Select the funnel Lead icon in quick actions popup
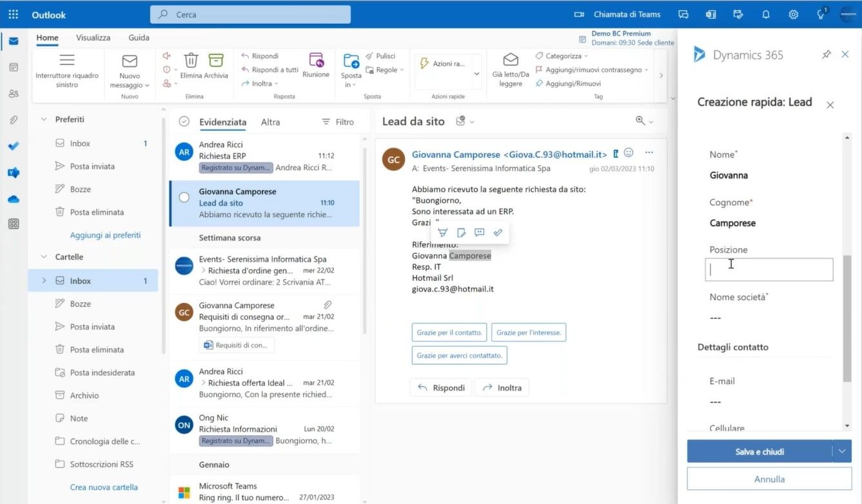This screenshot has width=862, height=504. 442,232
